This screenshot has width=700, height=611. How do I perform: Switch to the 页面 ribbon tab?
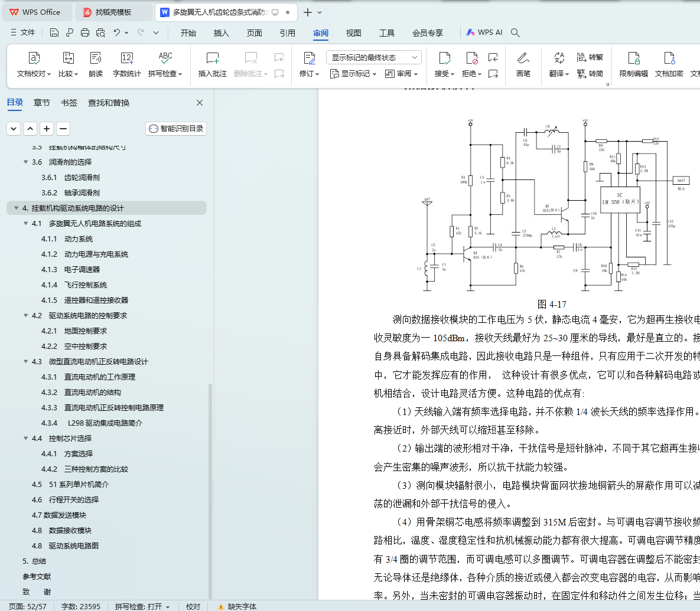[255, 32]
